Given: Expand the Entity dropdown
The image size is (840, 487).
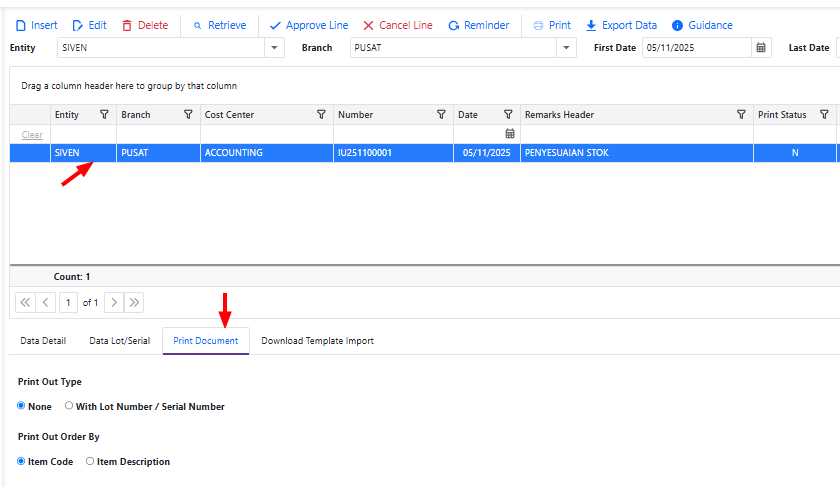Looking at the screenshot, I should point(274,48).
